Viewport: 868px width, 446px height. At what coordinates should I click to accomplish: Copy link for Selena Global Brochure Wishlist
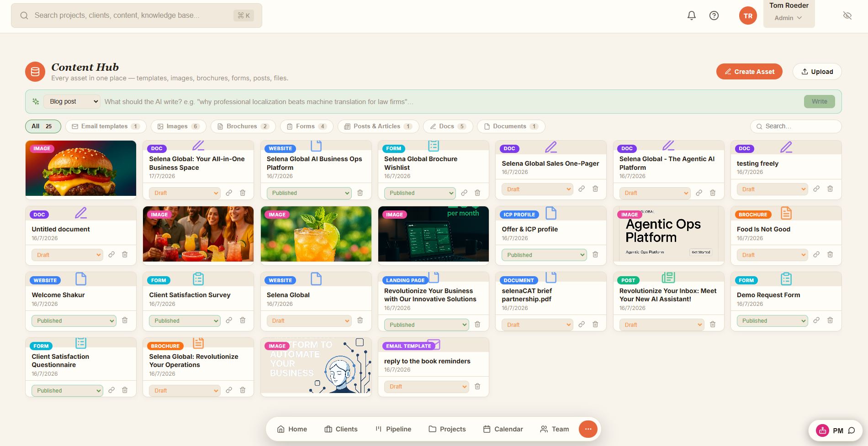[464, 193]
